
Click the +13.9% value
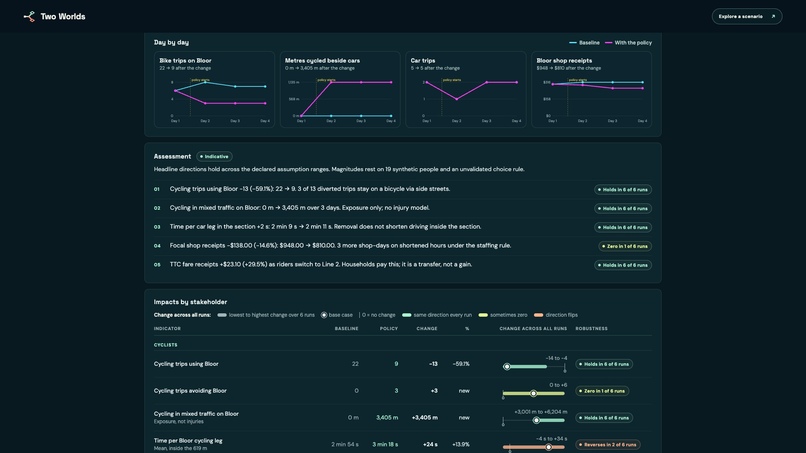coord(461,444)
